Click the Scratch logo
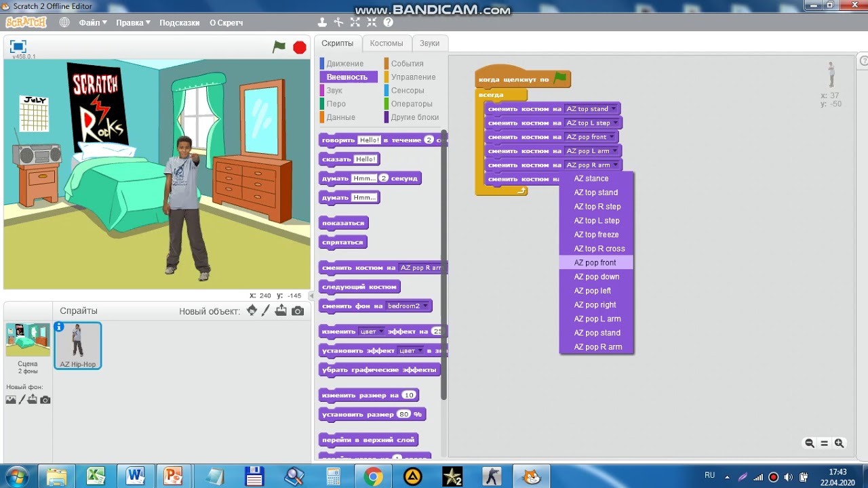The height and width of the screenshot is (488, 868). click(26, 22)
